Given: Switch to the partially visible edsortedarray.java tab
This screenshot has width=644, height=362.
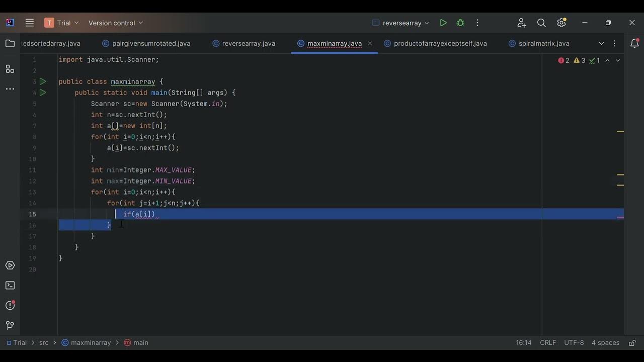Looking at the screenshot, I should [51, 44].
